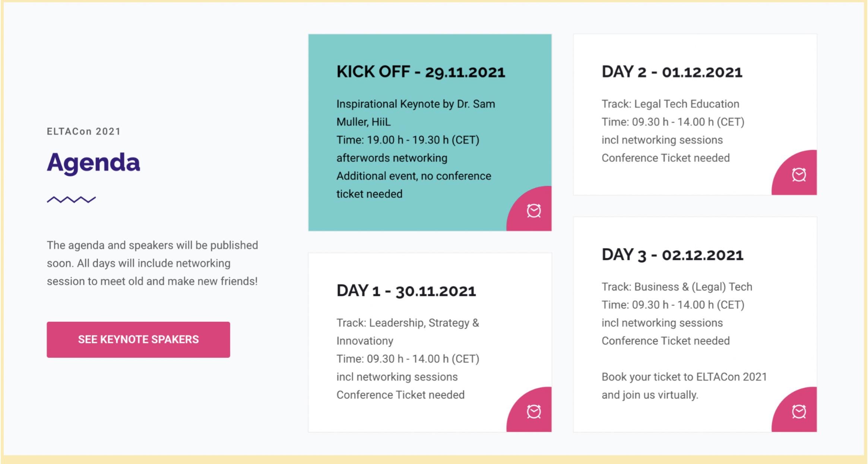Click the alarm clock icon on Day 2 card
Viewport: 868px width, 464px height.
point(799,175)
